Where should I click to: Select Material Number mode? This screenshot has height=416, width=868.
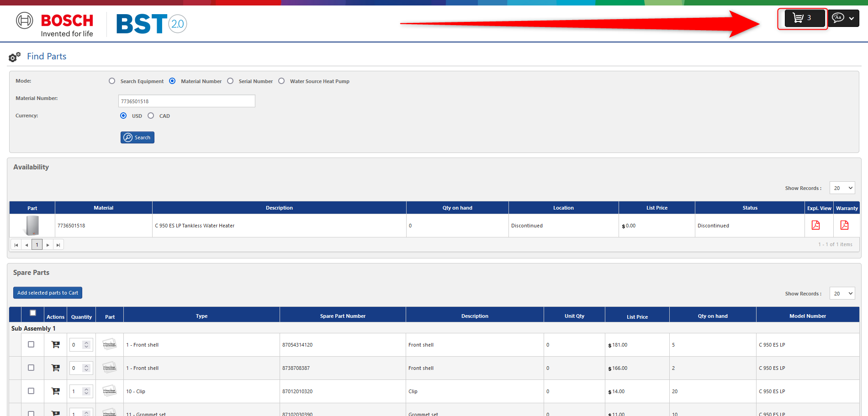point(172,81)
